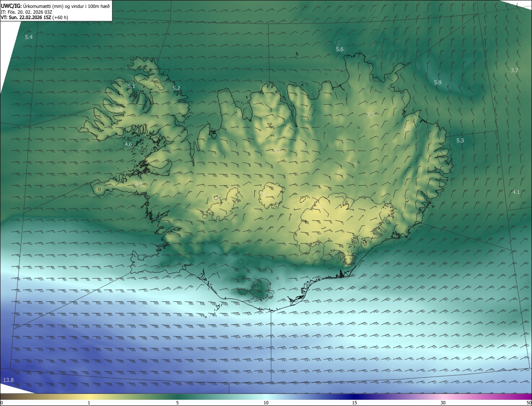
Task: Pick the pink 30 legend color
Action: pyautogui.click(x=443, y=396)
